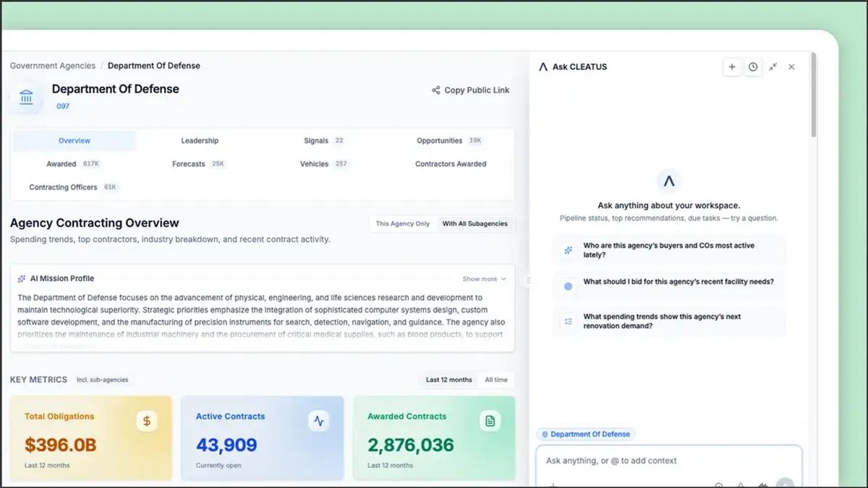
Task: Ask who are this agency's buyers and COs
Action: coord(669,250)
